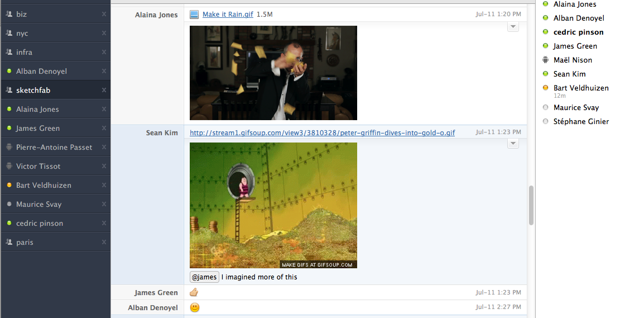
Task: Open Alban Denoyel chat in sidebar
Action: [55, 71]
